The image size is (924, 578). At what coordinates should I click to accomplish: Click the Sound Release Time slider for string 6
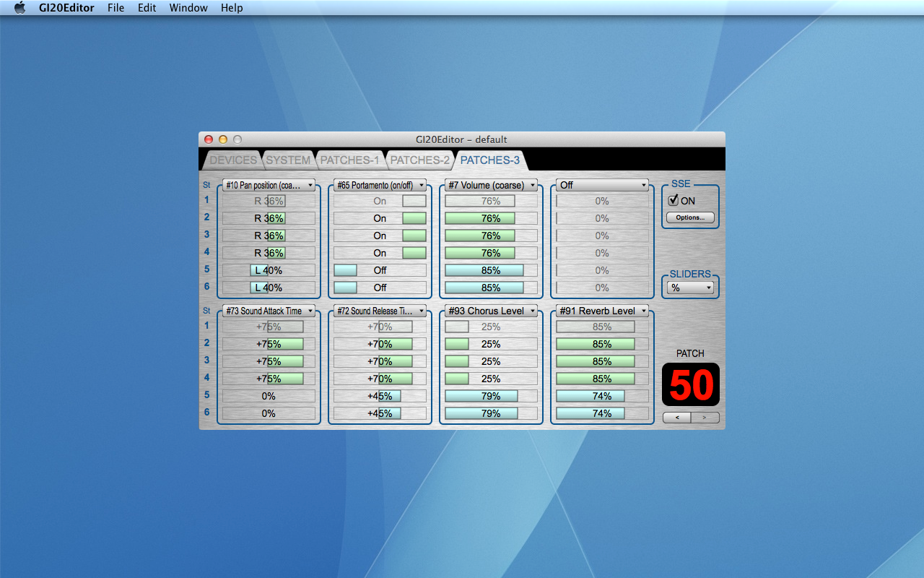380,413
